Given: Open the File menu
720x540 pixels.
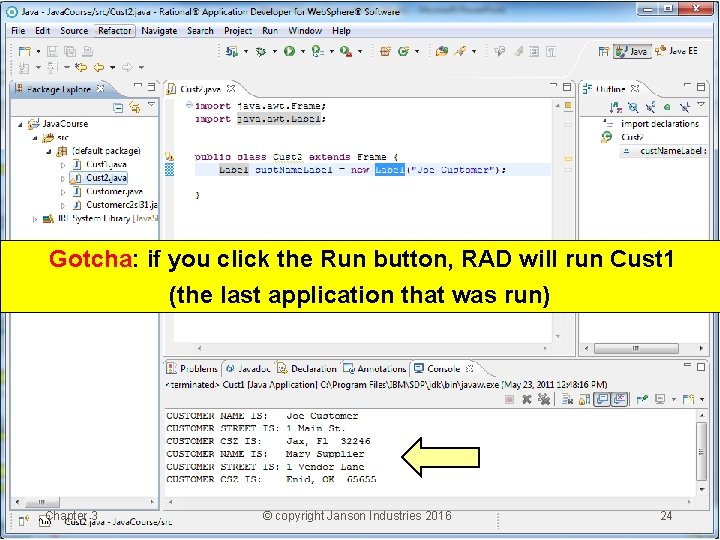Looking at the screenshot, I should coord(18,31).
